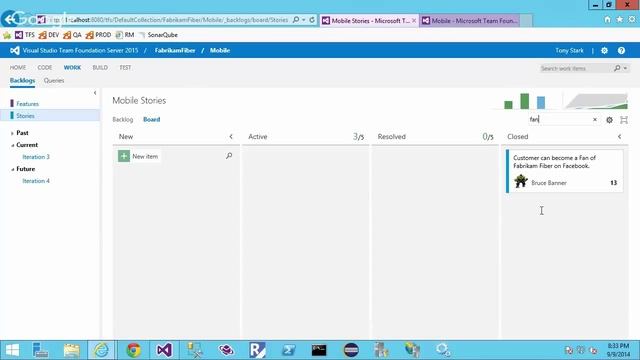Image resolution: width=640 pixels, height=360 pixels.
Task: Click the green New item plus icon
Action: [124, 156]
